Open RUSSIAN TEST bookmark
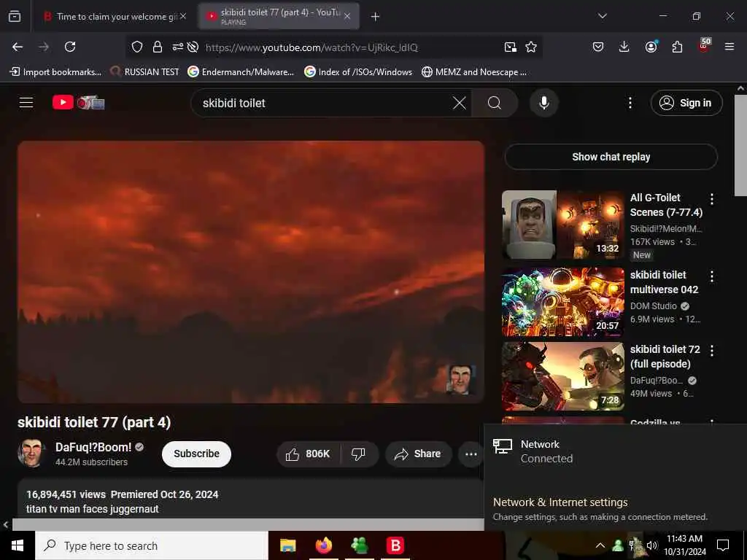Screen dimensions: 747x560 [145, 72]
